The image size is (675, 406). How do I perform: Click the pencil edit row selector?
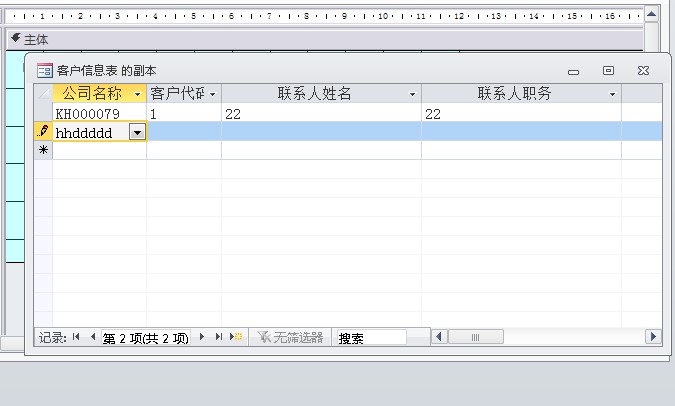click(x=43, y=132)
